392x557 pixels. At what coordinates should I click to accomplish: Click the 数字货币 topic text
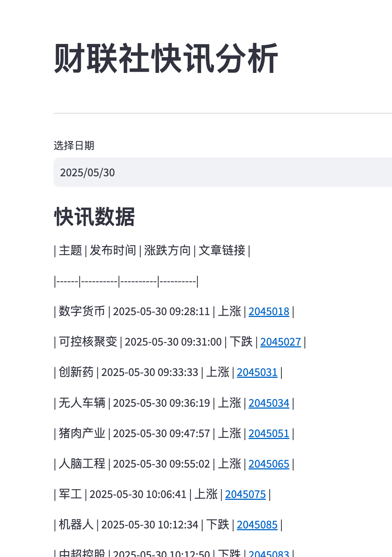[x=82, y=311]
